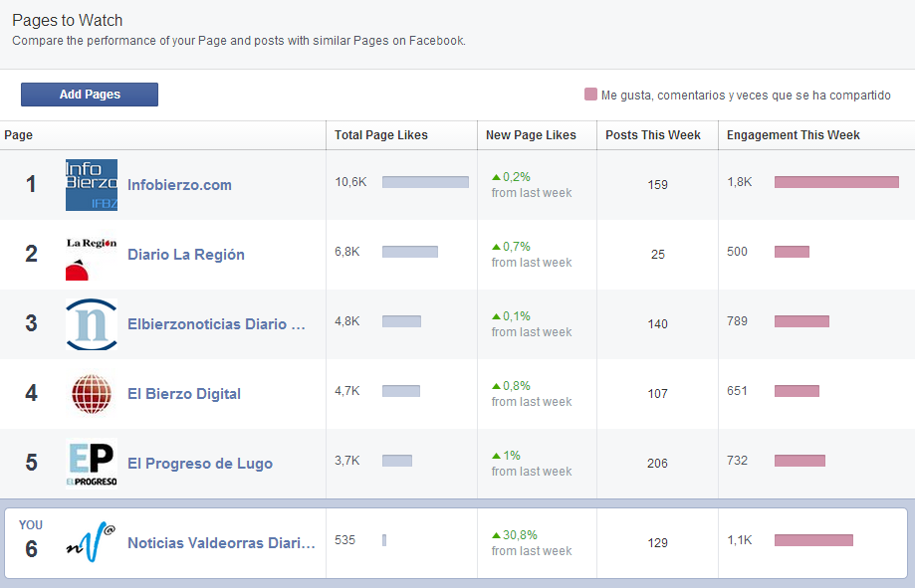Click the Noticias Valdeorras logo
This screenshot has width=915, height=588.
(91, 543)
